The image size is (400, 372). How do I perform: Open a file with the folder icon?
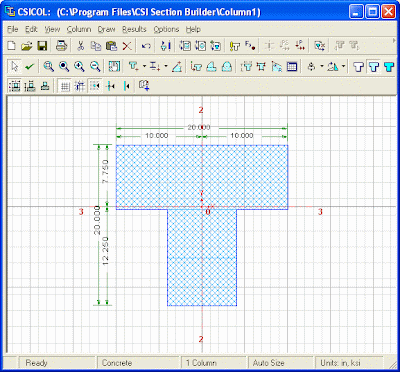click(27, 46)
